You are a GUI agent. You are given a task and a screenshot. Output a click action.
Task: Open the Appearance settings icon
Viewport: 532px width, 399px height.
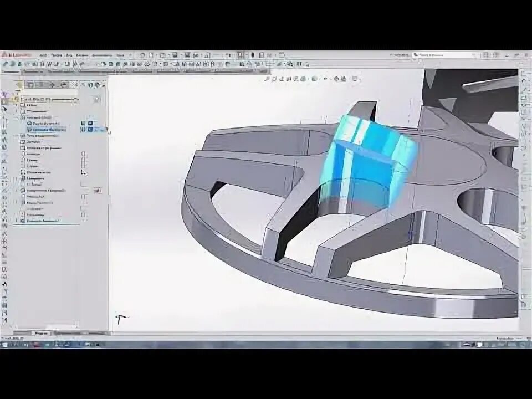(x=337, y=79)
